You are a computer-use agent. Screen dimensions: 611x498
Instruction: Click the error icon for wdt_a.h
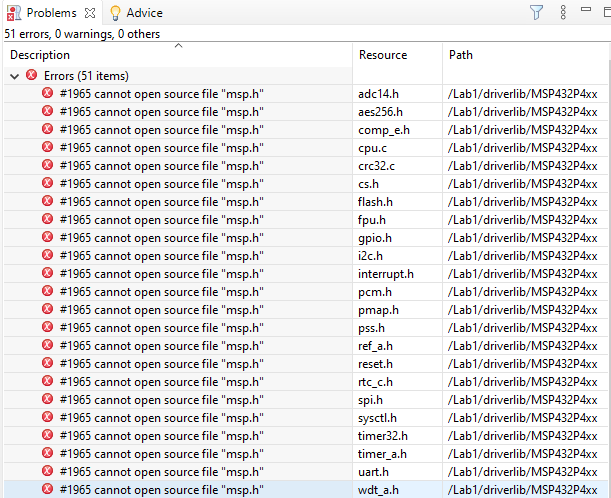coord(47,489)
